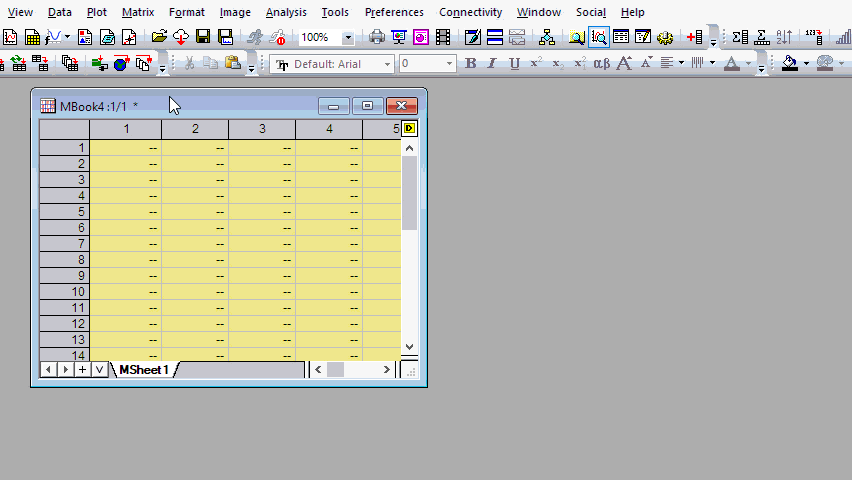This screenshot has width=852, height=480.
Task: Click the Save project floppy disk icon
Action: coord(203,38)
